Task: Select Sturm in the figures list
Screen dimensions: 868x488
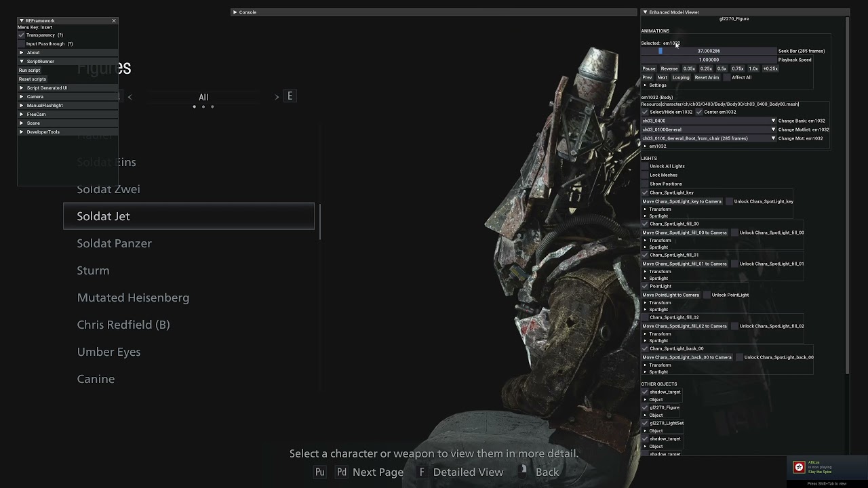Action: click(93, 270)
